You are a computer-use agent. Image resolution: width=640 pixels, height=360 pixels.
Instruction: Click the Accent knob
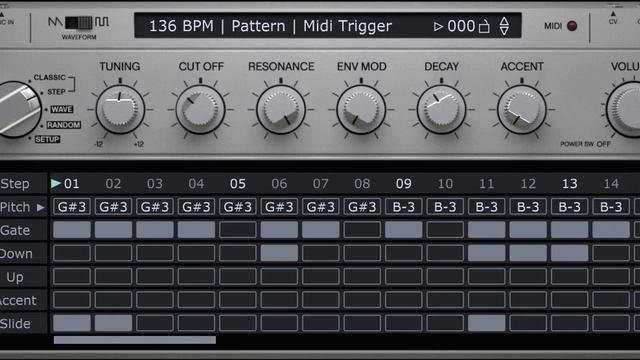[x=522, y=109]
